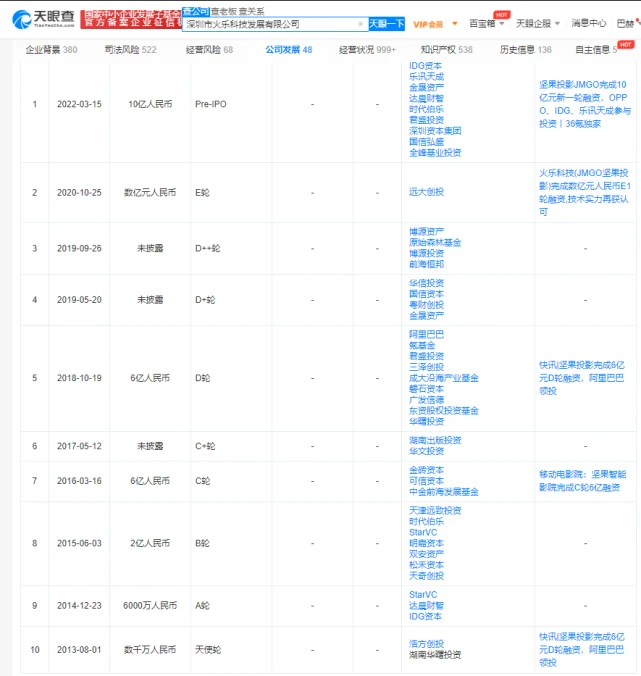Open investor link 华文投资
Screen dimensions: 641x676
pos(426,451)
